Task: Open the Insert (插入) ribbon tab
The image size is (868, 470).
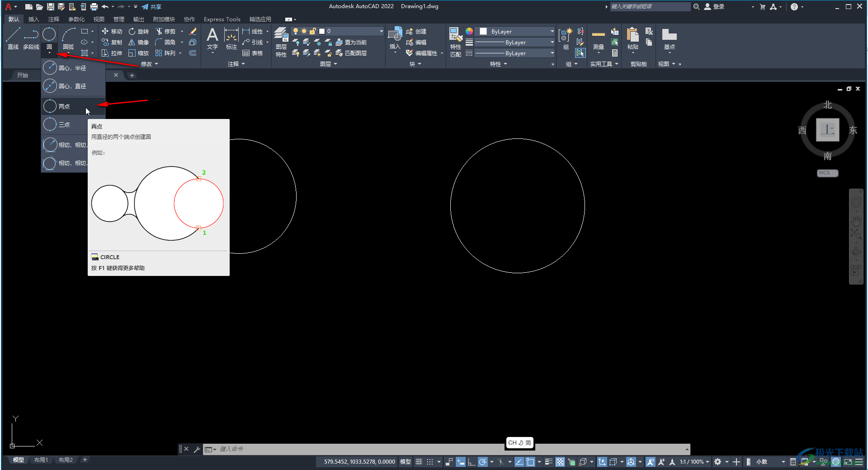Action: pyautogui.click(x=34, y=19)
